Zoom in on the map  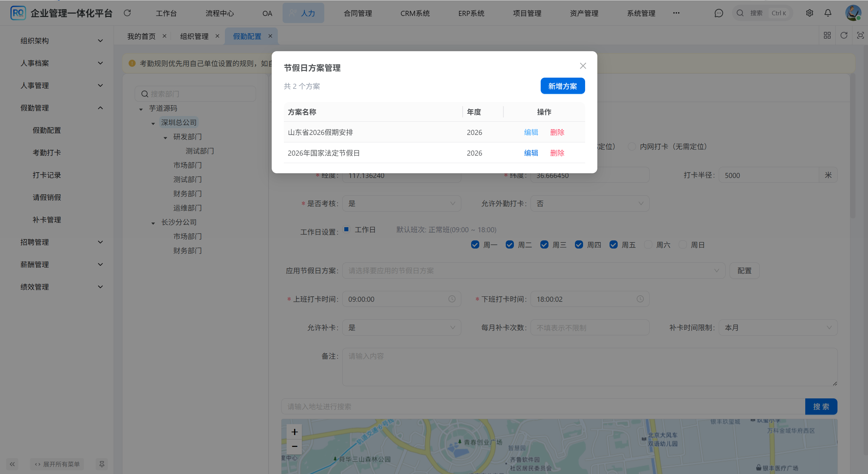tap(294, 432)
